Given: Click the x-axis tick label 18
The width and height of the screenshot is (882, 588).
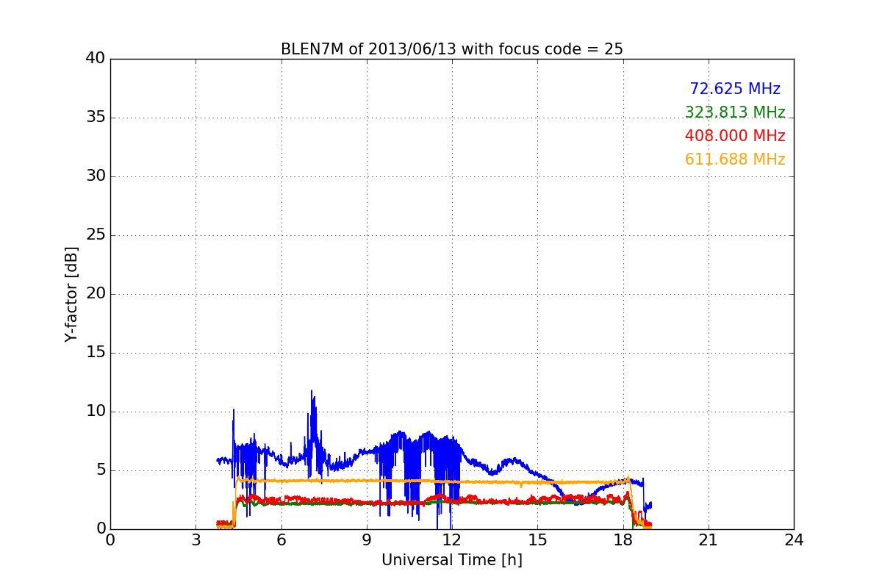Looking at the screenshot, I should (623, 539).
